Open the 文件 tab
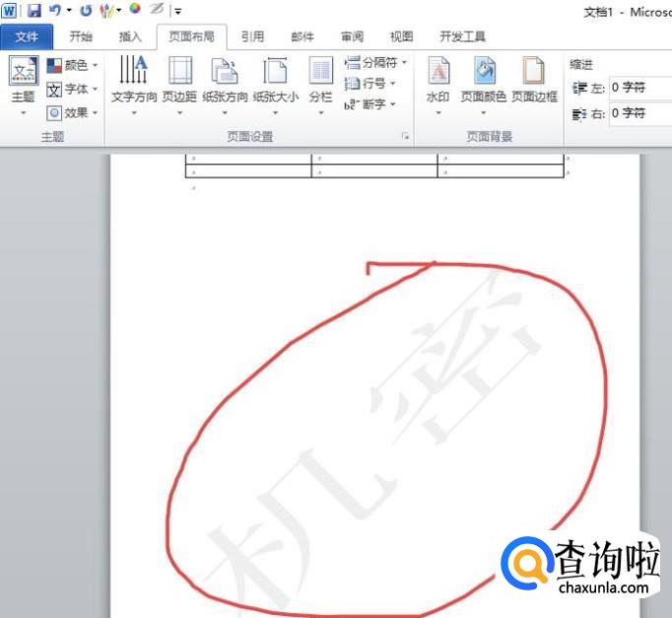Viewport: 672px width, 618px height. pos(27,36)
